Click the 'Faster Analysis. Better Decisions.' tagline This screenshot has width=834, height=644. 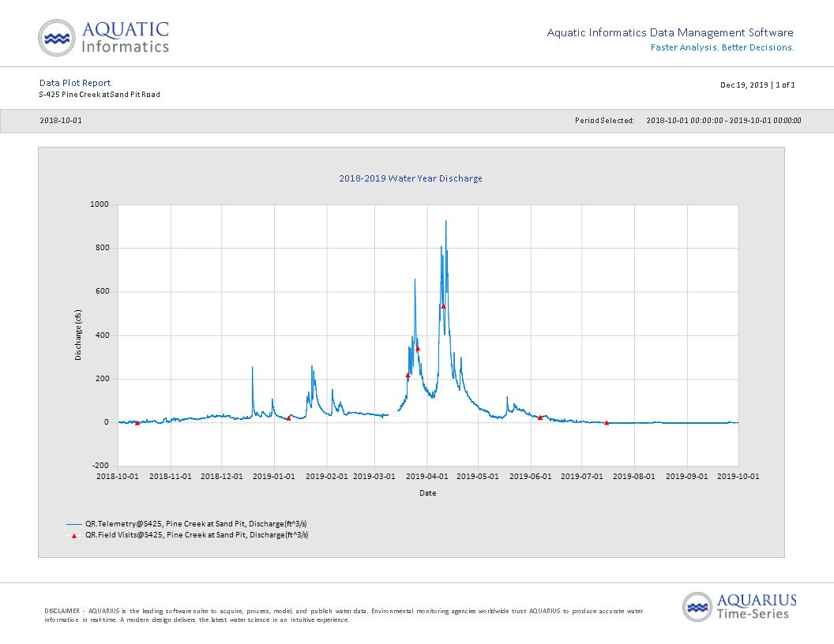(723, 47)
